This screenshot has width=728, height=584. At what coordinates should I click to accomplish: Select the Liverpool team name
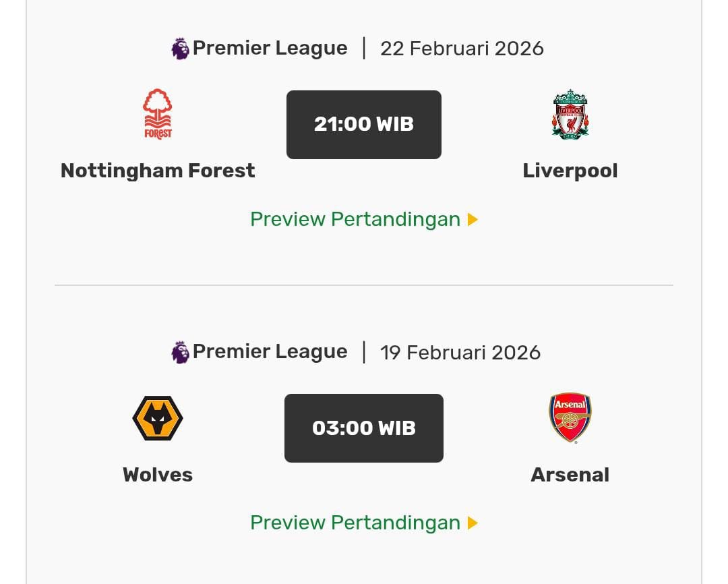coord(570,171)
